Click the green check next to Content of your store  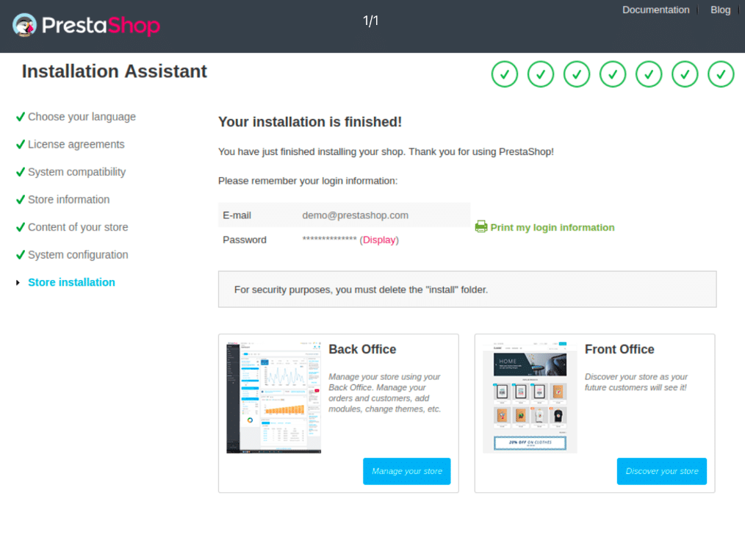21,227
